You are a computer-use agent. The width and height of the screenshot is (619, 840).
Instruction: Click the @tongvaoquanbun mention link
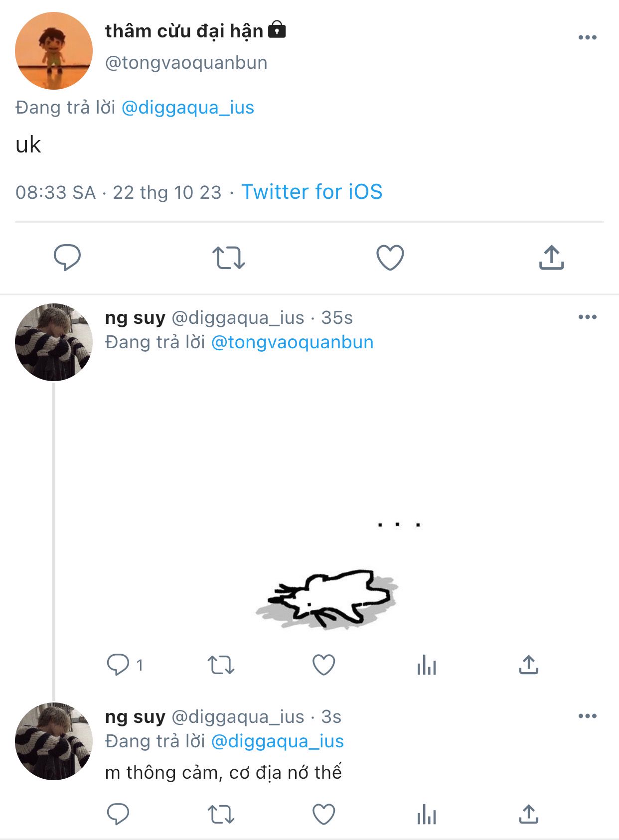click(292, 342)
